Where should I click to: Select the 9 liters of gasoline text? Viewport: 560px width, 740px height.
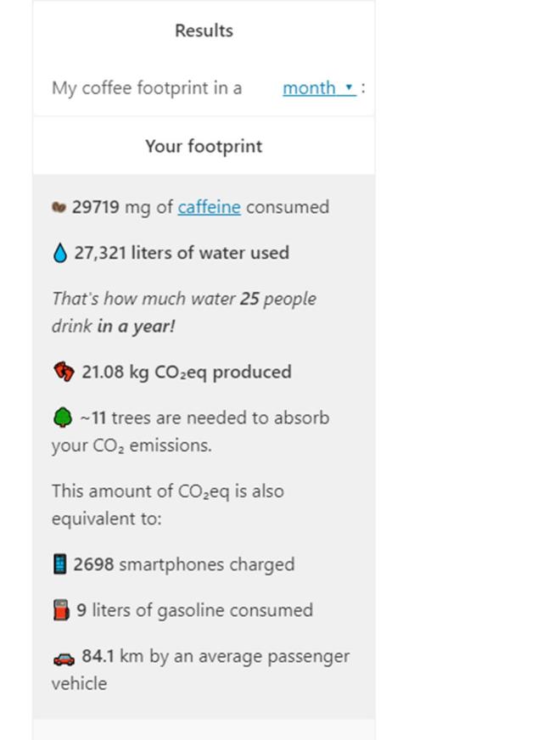pyautogui.click(x=195, y=610)
